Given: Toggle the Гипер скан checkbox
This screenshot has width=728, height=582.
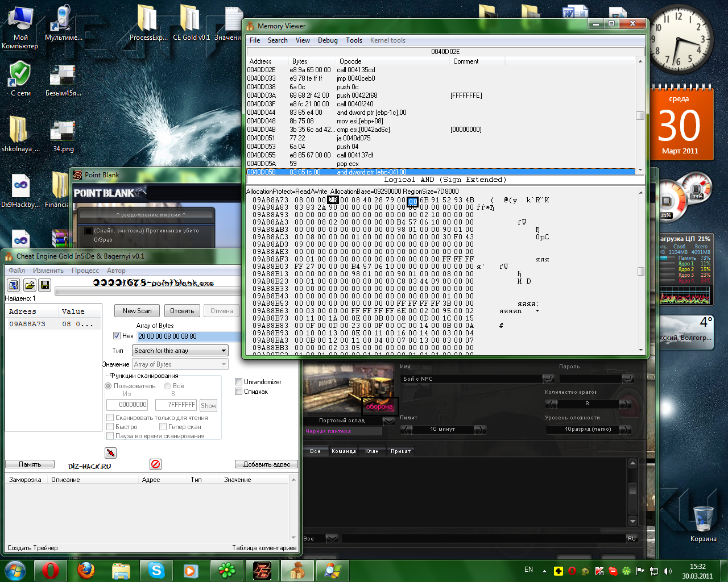Looking at the screenshot, I should (163, 426).
